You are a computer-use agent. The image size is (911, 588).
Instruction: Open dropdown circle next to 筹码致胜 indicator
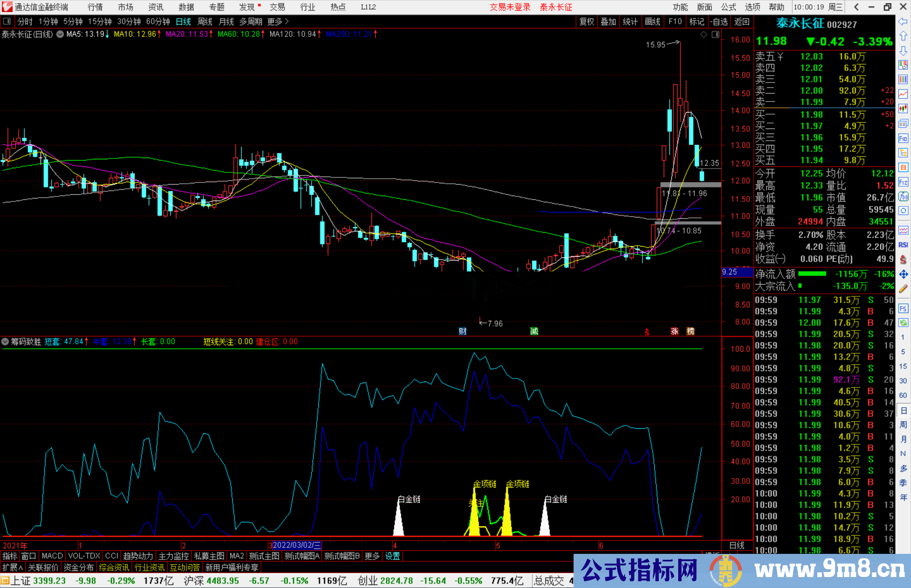pyautogui.click(x=5, y=341)
